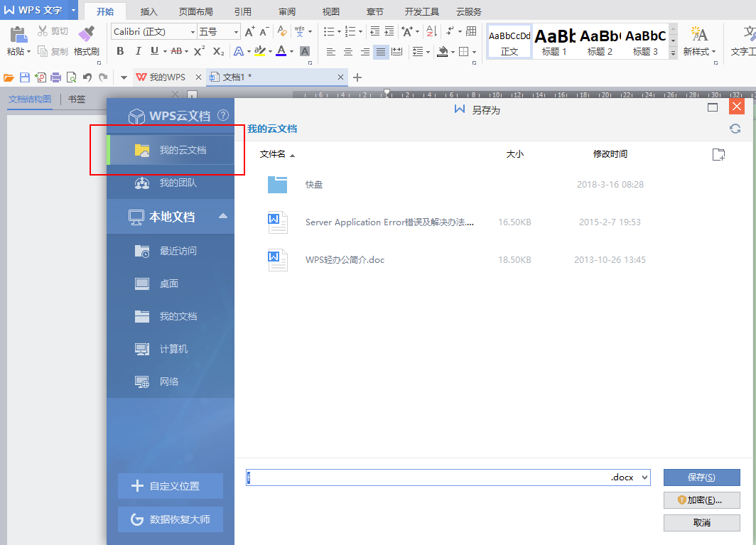Apply the font color swatch
This screenshot has width=756, height=545.
[281, 50]
